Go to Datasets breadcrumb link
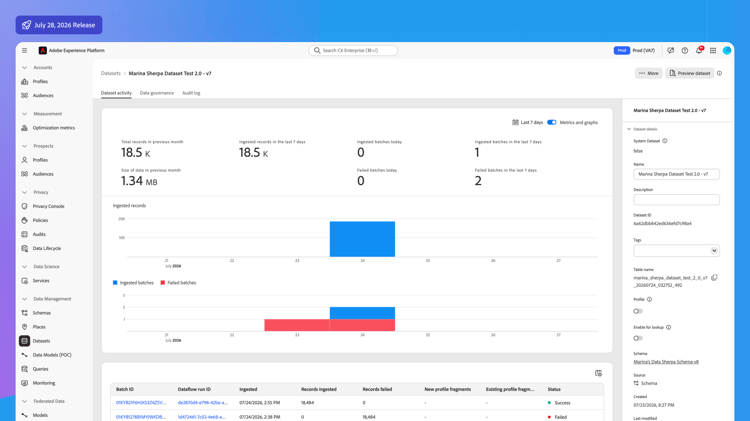Image resolution: width=750 pixels, height=421 pixels. pyautogui.click(x=110, y=73)
